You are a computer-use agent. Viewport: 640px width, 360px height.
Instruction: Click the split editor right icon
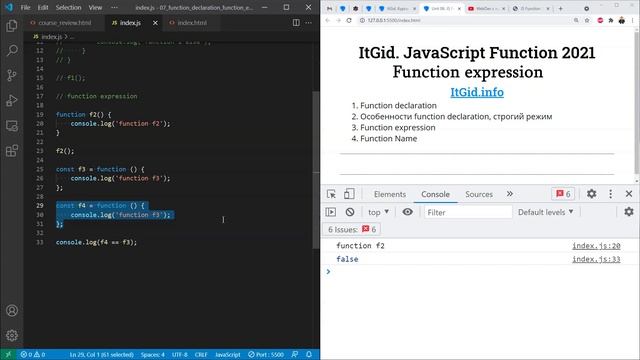click(296, 23)
